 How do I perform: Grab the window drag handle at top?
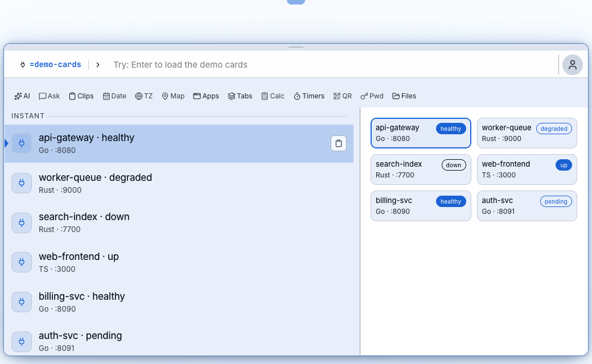click(x=296, y=47)
